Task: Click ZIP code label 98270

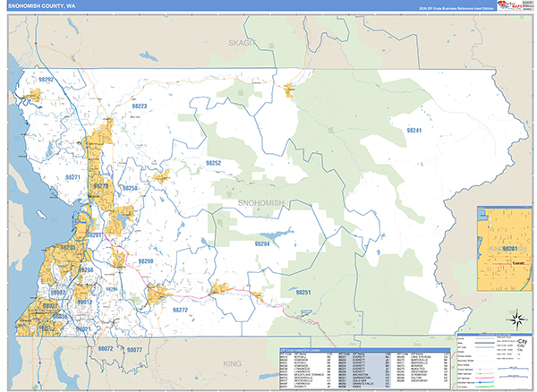Action: (x=100, y=186)
